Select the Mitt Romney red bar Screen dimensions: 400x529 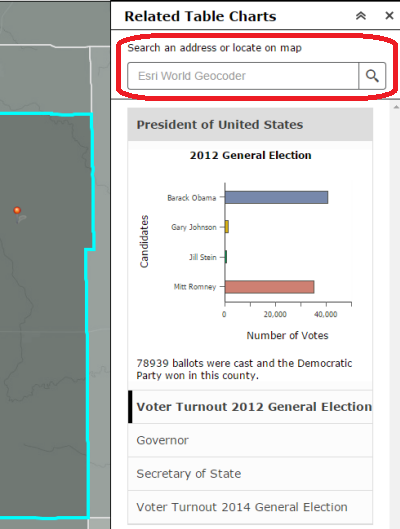[x=269, y=287]
